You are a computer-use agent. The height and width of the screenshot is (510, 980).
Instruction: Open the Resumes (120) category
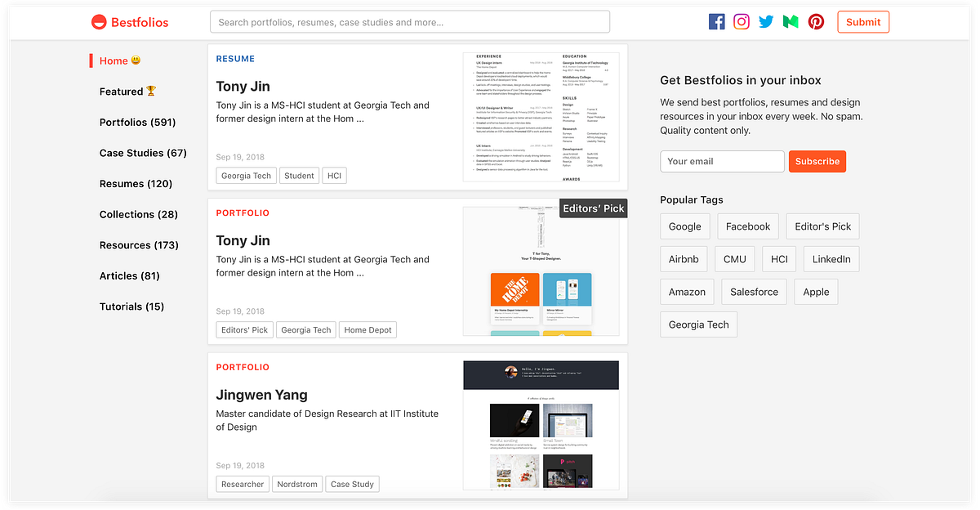pos(137,183)
